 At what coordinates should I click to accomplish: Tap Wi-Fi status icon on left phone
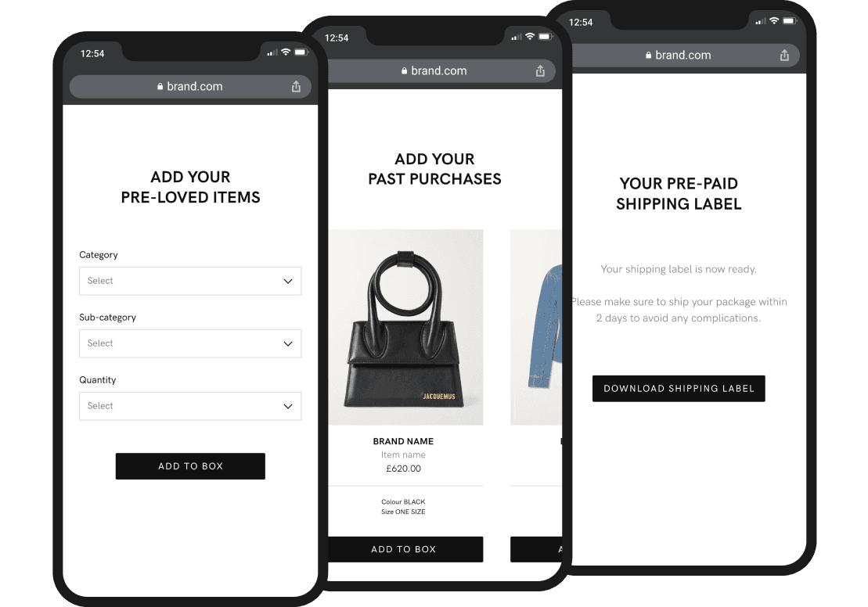click(286, 52)
